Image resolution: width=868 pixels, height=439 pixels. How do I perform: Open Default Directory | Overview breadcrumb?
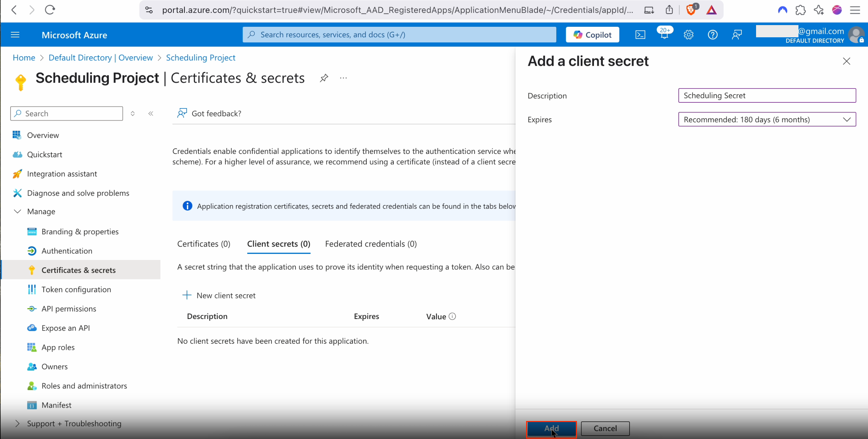(x=100, y=58)
